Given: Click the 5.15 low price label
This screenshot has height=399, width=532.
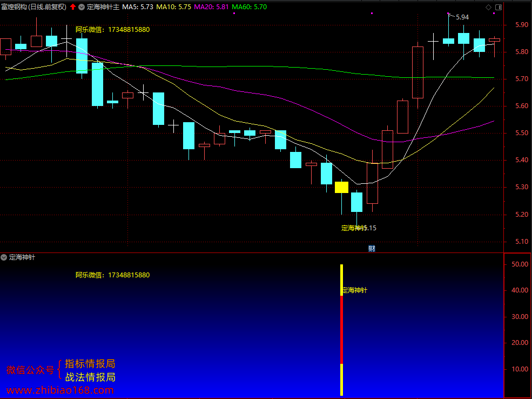Looking at the screenshot, I should point(370,228).
